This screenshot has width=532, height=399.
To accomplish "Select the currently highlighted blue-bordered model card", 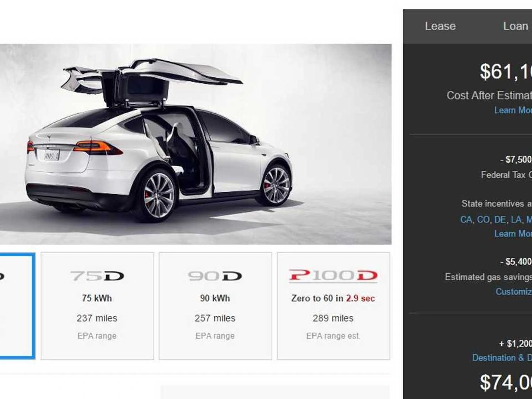I will pyautogui.click(x=17, y=306).
